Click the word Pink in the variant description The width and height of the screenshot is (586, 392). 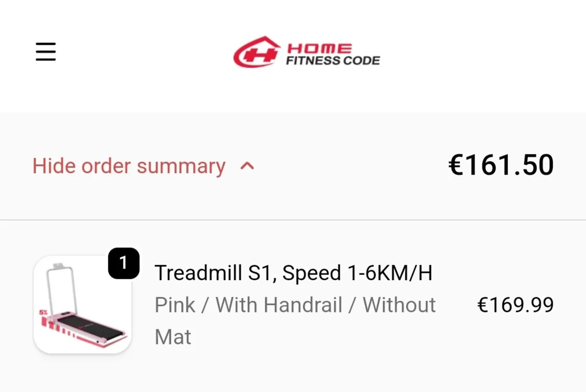(x=175, y=306)
